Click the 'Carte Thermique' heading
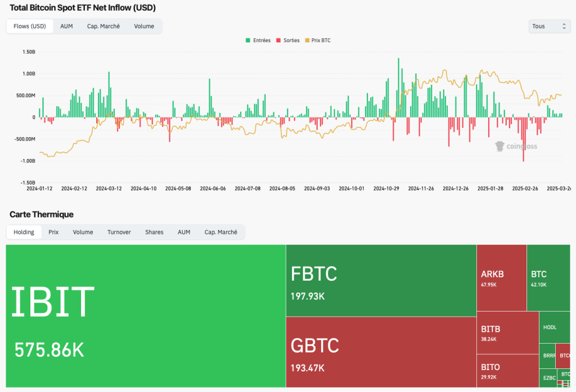This screenshot has width=576, height=392. [x=42, y=214]
